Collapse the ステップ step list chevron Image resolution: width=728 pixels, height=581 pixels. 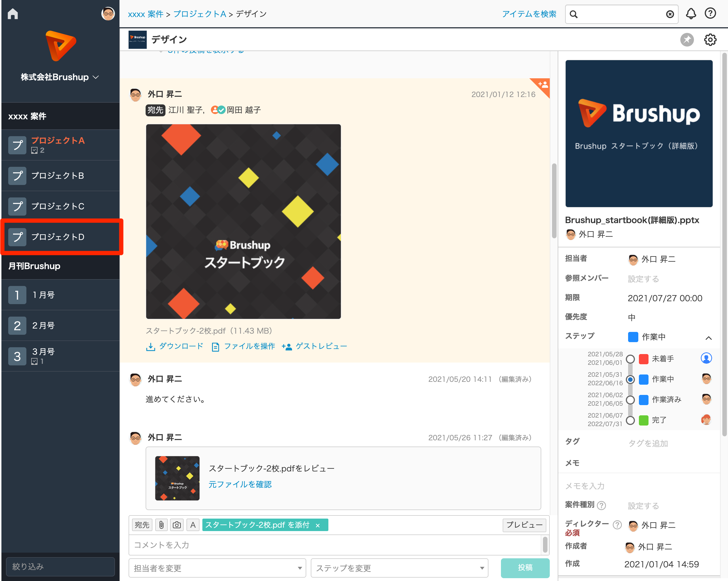tap(708, 338)
